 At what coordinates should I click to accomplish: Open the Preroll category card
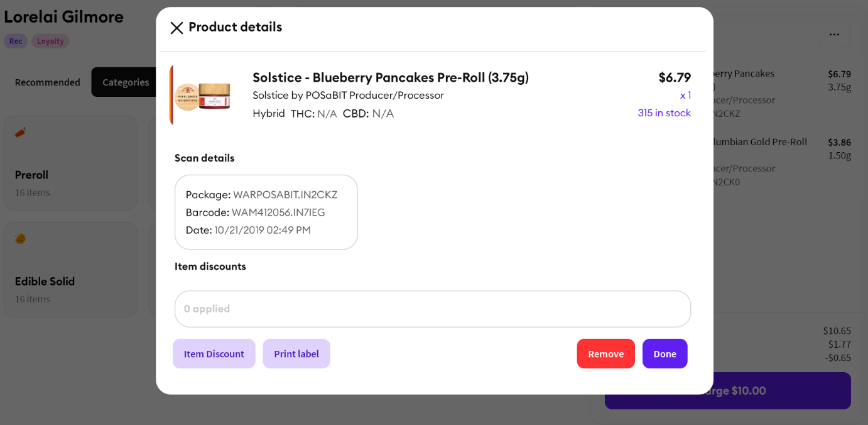(x=70, y=163)
